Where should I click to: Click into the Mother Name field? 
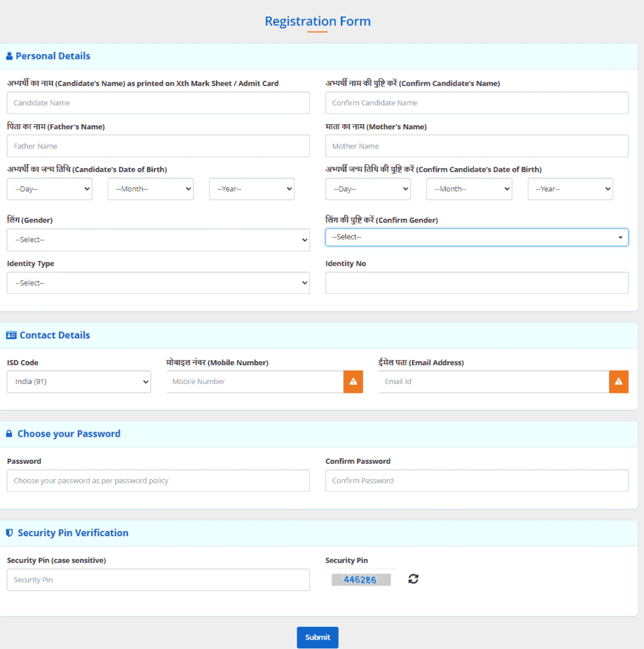(477, 146)
